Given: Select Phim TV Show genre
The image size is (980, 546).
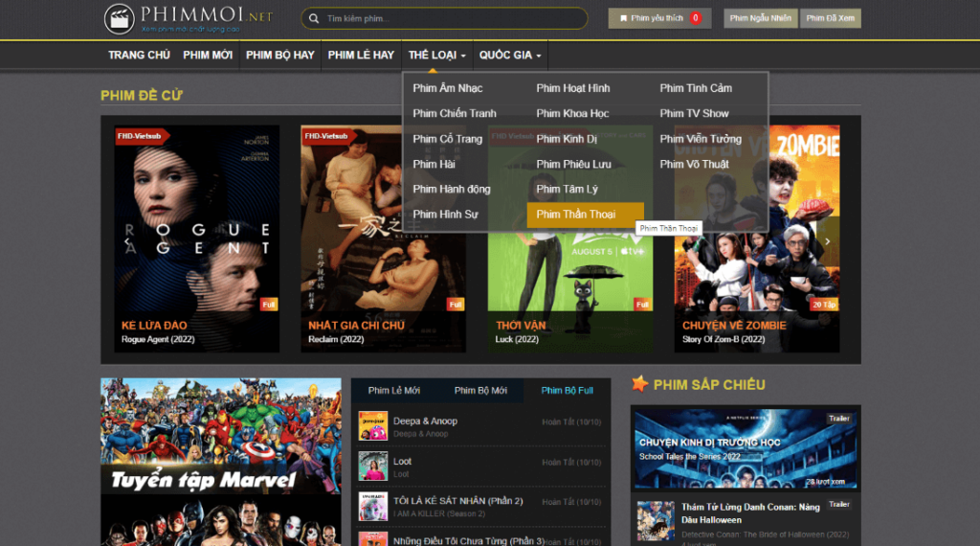Looking at the screenshot, I should tap(694, 113).
